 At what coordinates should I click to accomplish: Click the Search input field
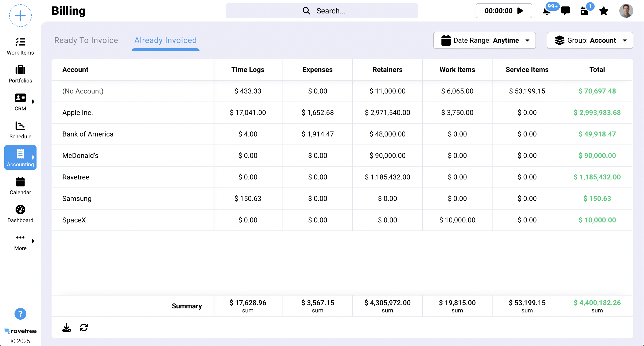pos(322,11)
